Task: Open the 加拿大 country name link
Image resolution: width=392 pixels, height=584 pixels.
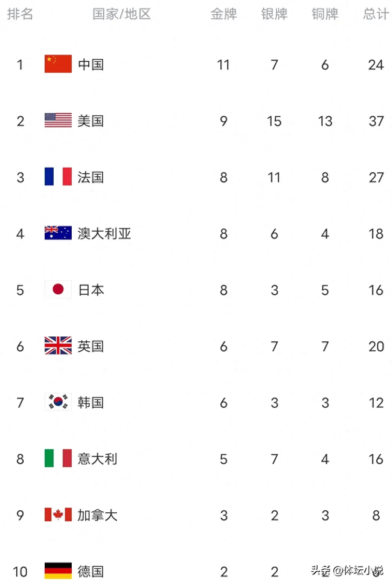Action: pos(97,515)
